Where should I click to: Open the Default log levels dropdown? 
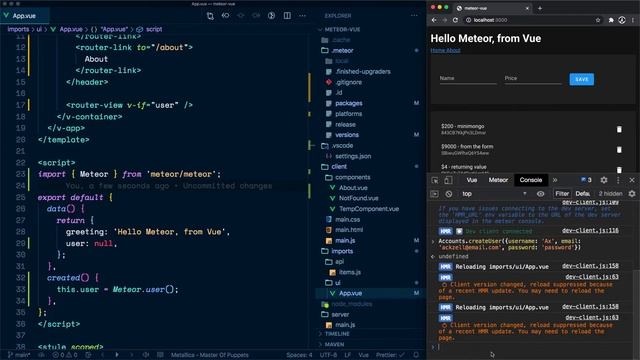tap(583, 194)
